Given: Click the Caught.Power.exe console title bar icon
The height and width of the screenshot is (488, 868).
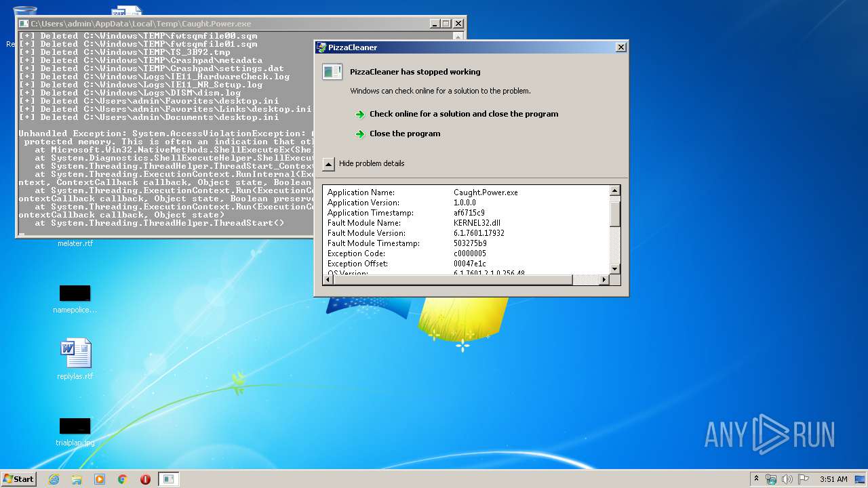Looking at the screenshot, I should [x=24, y=24].
